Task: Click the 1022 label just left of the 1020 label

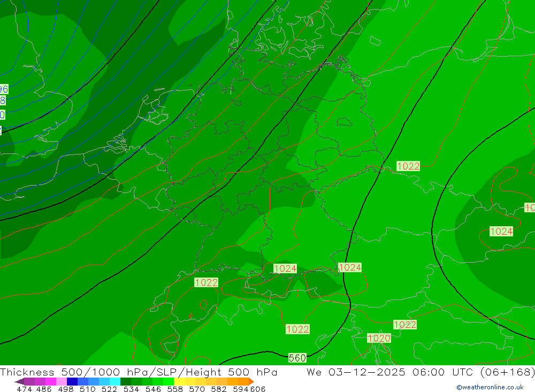Action: (297, 329)
